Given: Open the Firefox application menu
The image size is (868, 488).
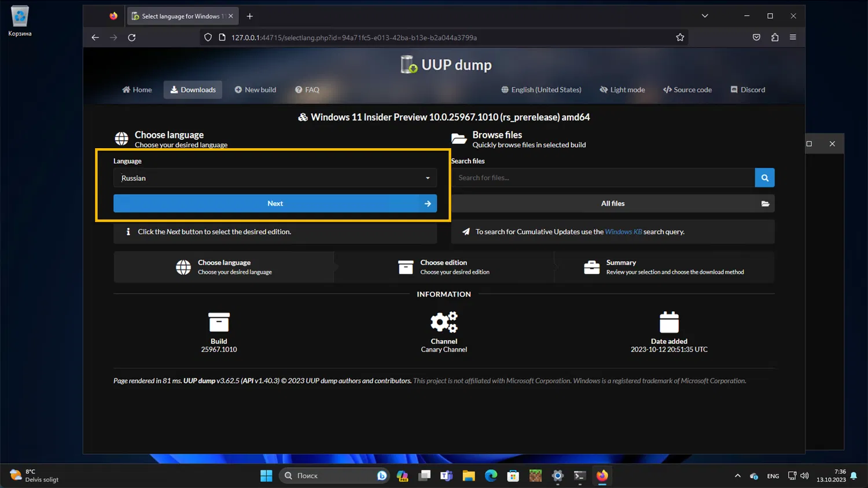Looking at the screenshot, I should click(793, 38).
